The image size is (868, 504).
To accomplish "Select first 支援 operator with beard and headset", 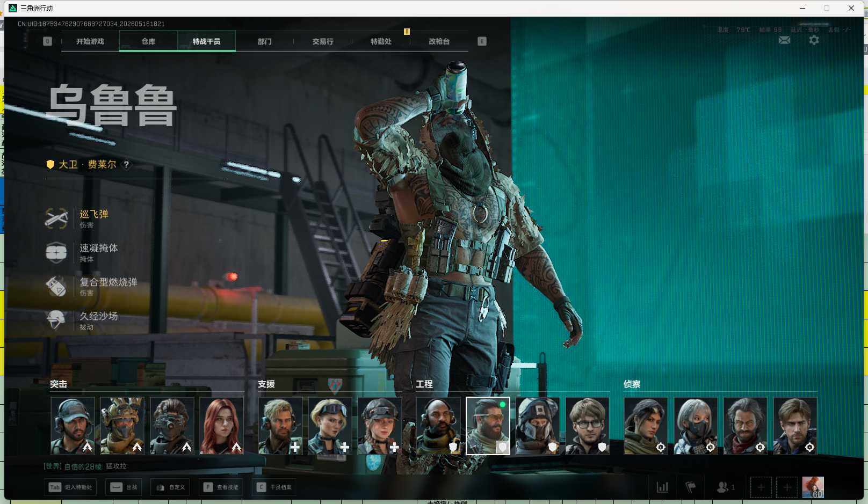I will coord(280,426).
